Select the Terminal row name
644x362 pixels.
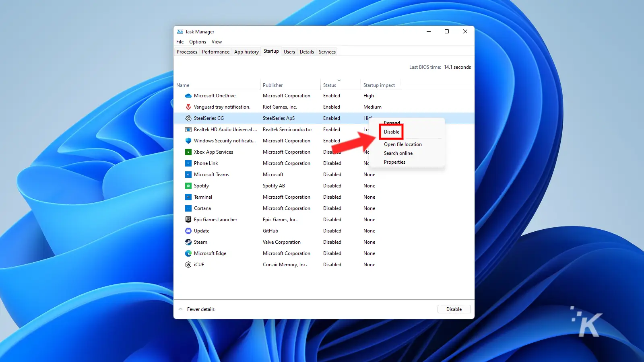[x=203, y=197]
